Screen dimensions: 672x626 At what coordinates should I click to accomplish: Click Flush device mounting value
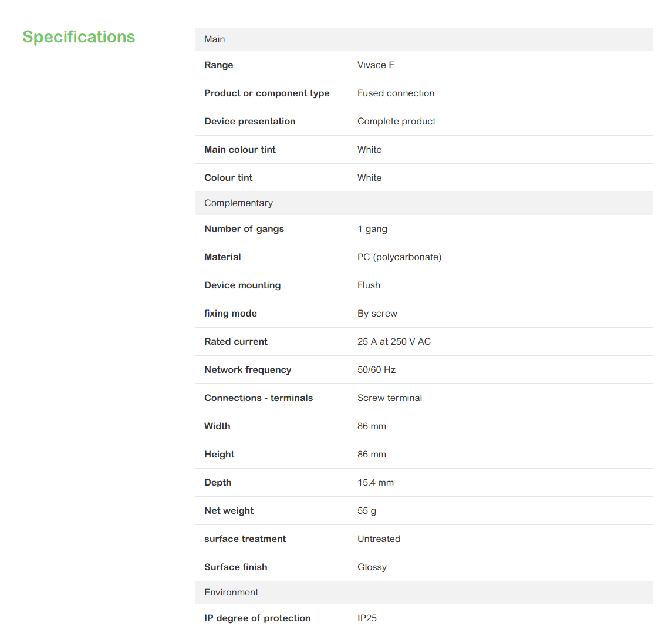369,285
